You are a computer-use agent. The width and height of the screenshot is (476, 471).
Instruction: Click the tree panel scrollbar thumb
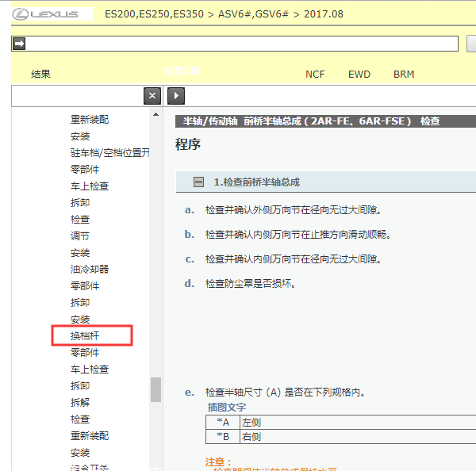coord(155,389)
